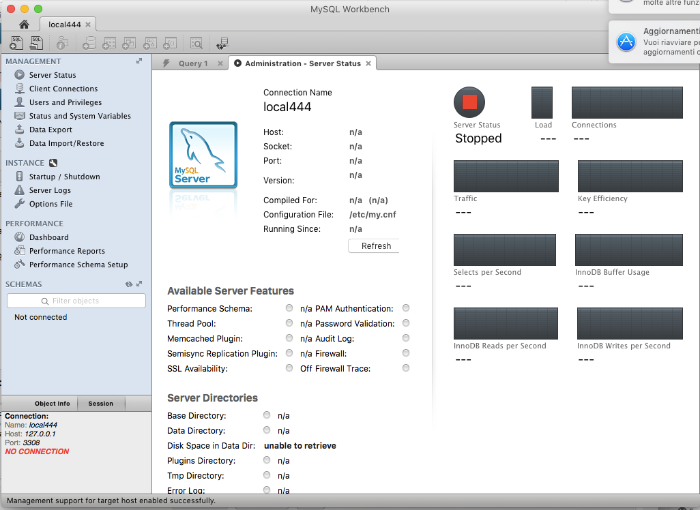700x510 pixels.
Task: Click the 'Not connected' schemas message
Action: pos(41,317)
